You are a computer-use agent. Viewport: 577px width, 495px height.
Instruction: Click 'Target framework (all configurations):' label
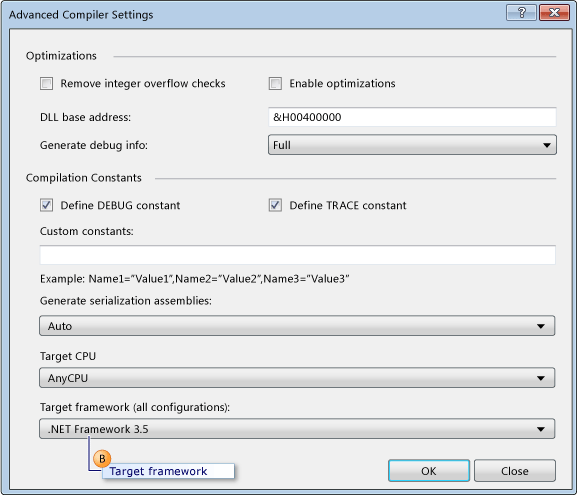click(135, 407)
